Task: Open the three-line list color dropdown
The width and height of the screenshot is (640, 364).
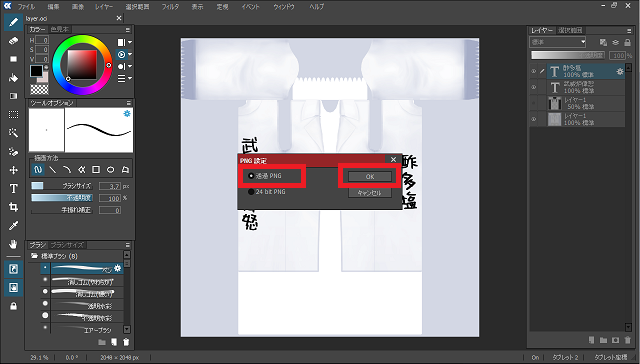Action: tap(130, 78)
